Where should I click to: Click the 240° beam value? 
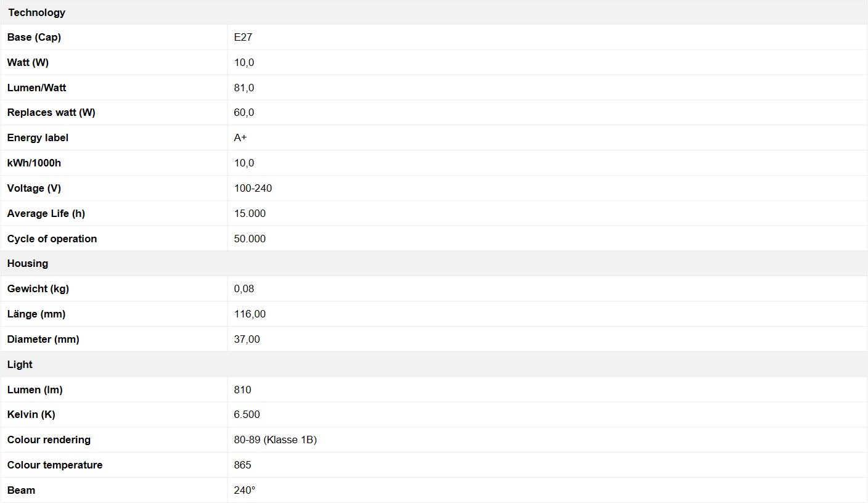coord(245,490)
